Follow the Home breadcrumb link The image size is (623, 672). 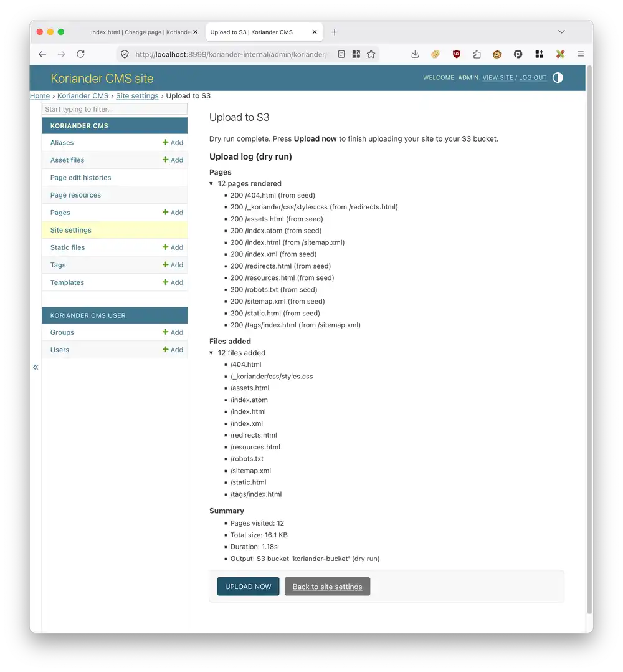pyautogui.click(x=40, y=96)
